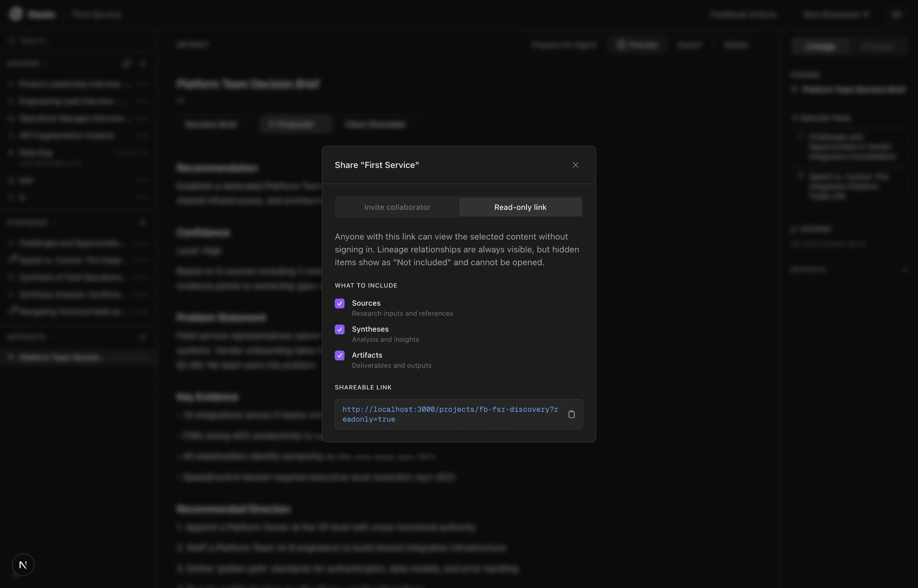918x588 pixels.
Task: Click the add icon in Artifacts sidebar header
Action: click(143, 337)
